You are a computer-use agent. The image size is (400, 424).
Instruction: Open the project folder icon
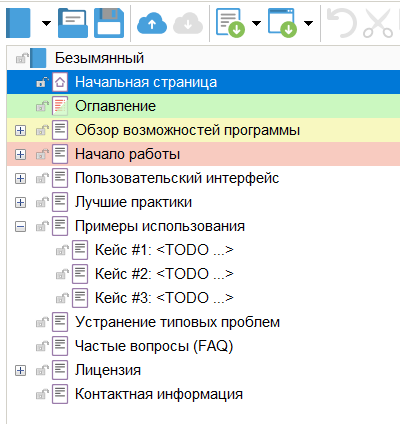click(x=73, y=23)
